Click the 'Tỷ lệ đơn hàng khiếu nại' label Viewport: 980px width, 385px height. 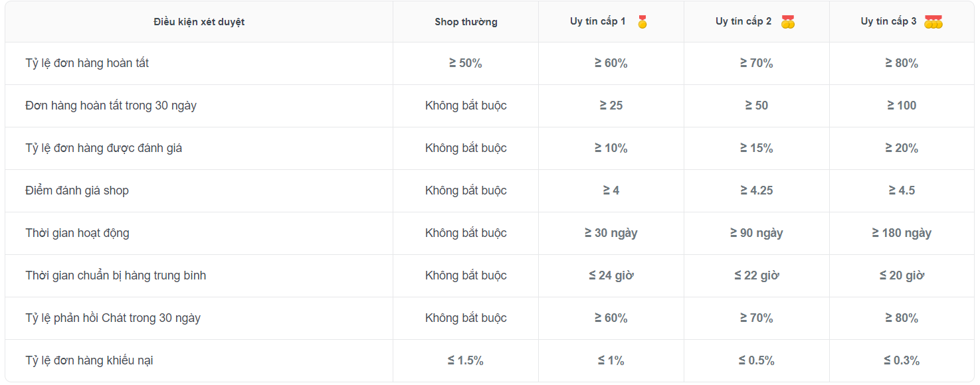click(x=90, y=360)
